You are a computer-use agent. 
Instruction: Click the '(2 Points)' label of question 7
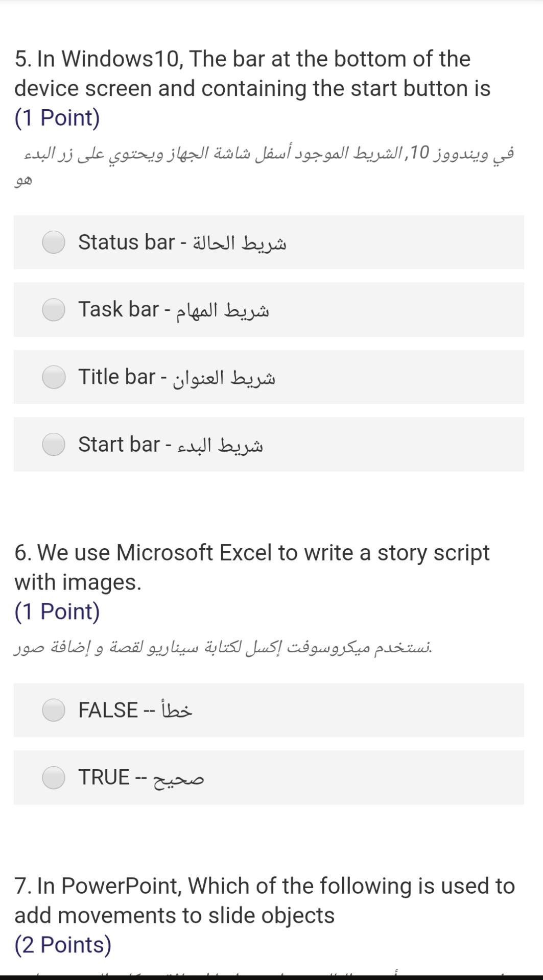tap(63, 944)
